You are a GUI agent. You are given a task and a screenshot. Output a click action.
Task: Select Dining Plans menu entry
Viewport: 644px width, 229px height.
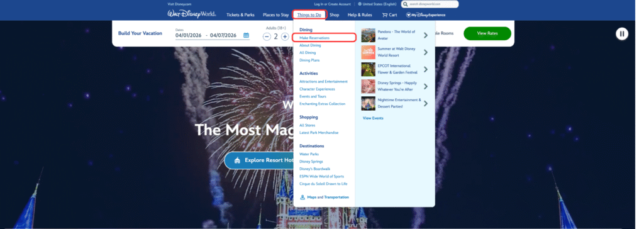[309, 60]
